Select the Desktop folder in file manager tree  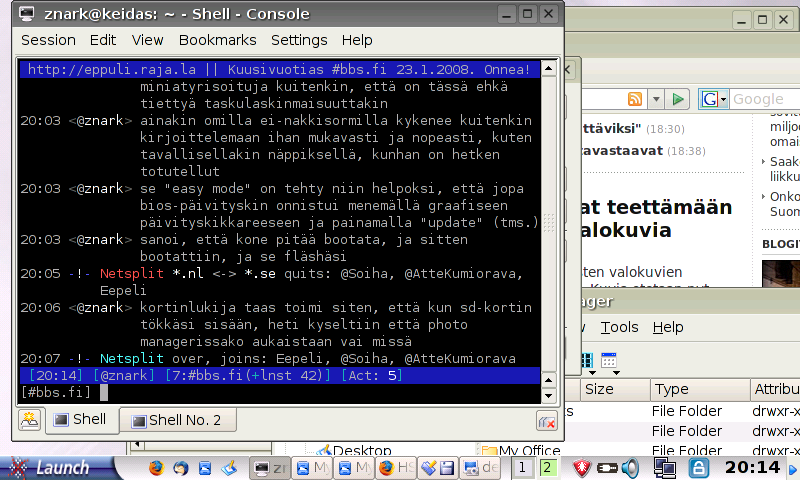(362, 450)
